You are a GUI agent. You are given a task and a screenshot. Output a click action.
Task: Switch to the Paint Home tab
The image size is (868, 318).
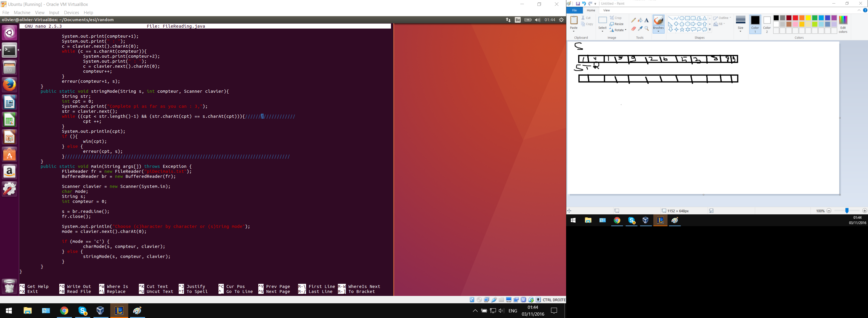pyautogui.click(x=591, y=10)
